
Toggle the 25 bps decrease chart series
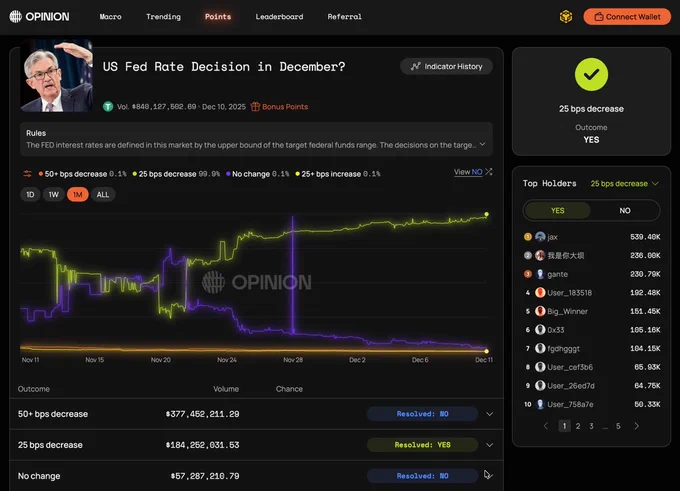[176, 174]
